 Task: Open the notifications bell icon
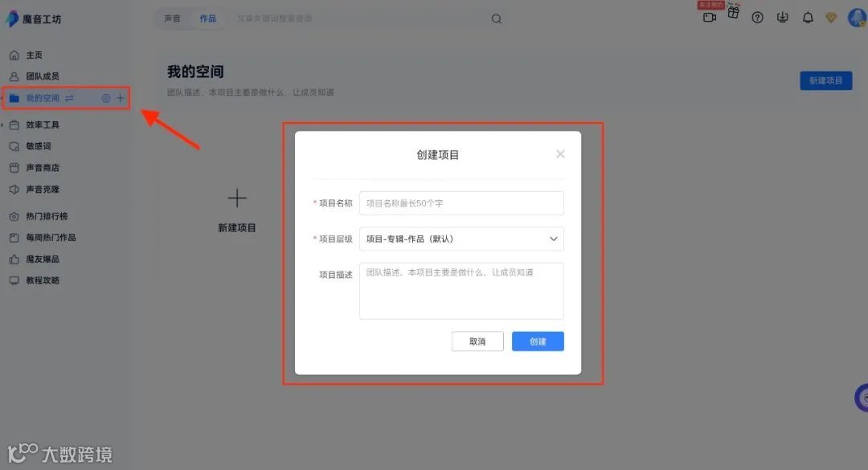point(808,17)
